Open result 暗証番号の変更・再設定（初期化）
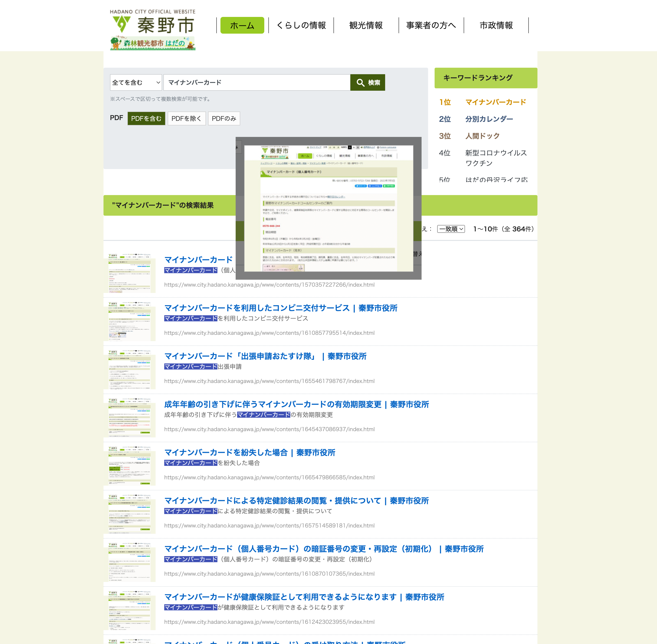 (324, 549)
